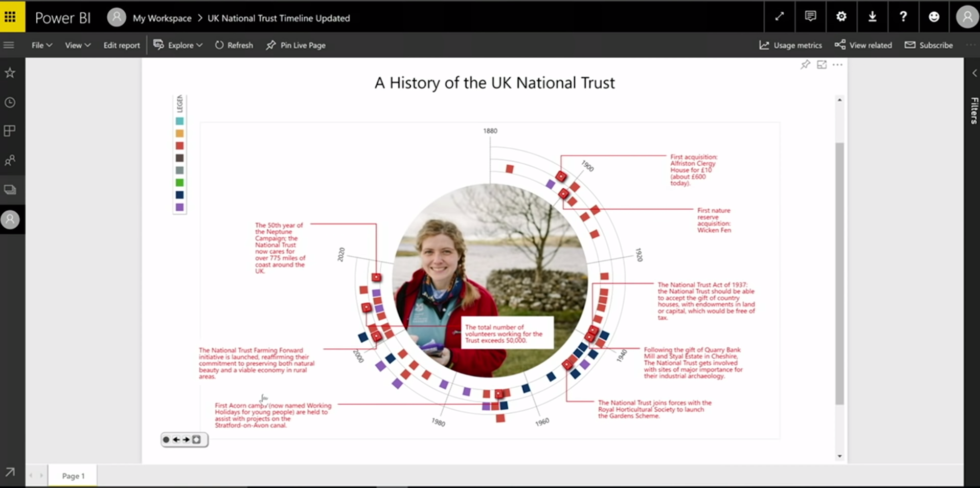Open the Explore dropdown

tap(178, 45)
